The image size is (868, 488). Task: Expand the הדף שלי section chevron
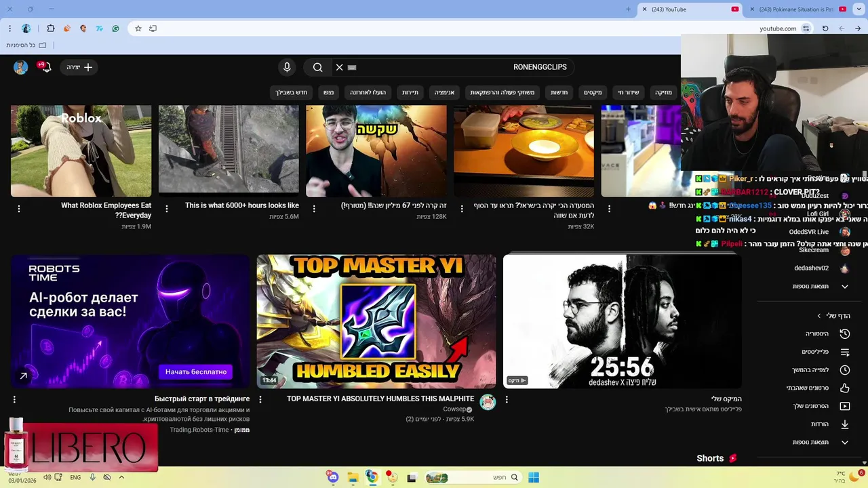[818, 316]
